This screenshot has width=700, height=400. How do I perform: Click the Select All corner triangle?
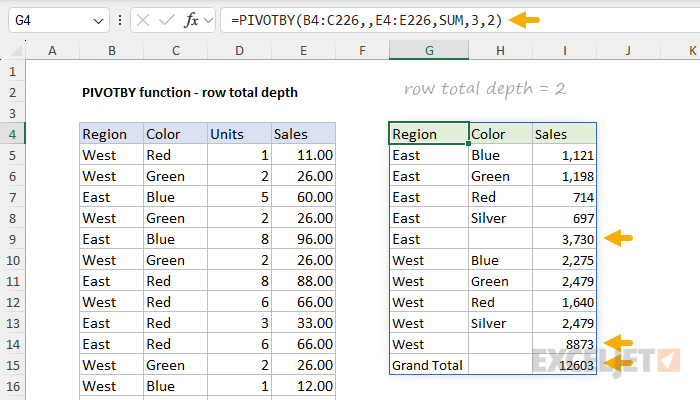[17, 51]
